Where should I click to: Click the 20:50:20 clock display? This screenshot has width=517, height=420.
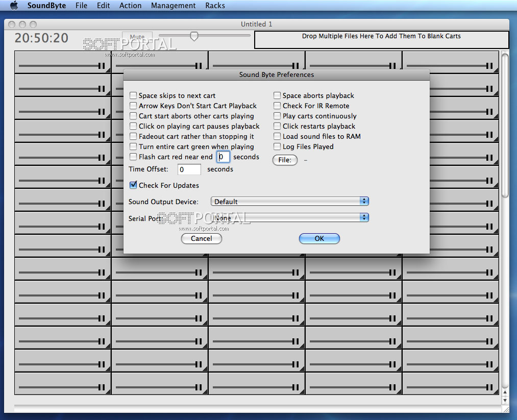point(41,38)
